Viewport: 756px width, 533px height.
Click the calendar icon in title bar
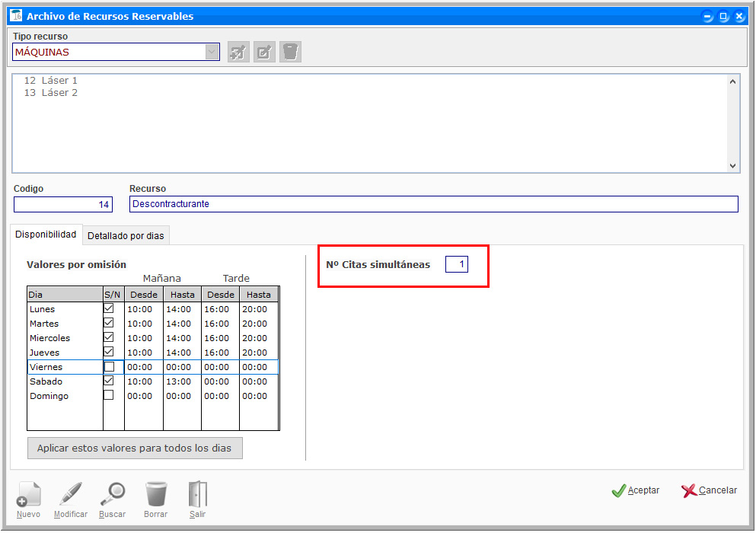(17, 15)
